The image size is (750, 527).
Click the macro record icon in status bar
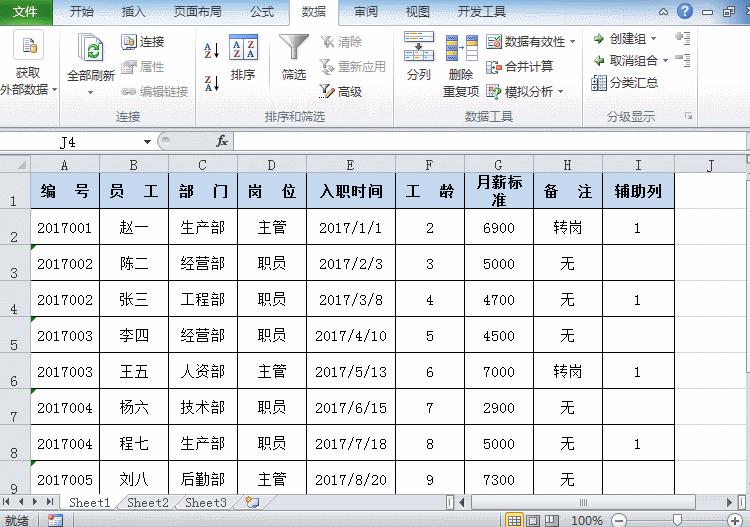tap(55, 520)
